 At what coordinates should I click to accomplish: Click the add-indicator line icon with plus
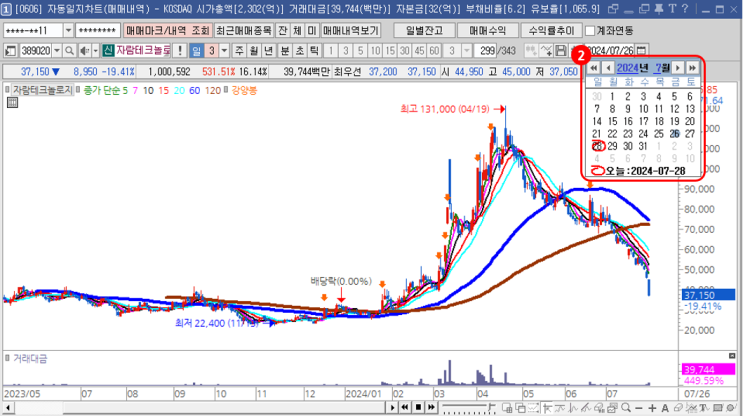pos(546,50)
